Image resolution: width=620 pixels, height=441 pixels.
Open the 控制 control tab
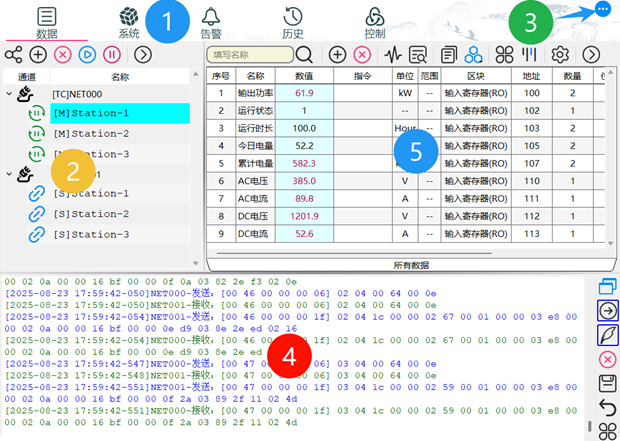(374, 23)
